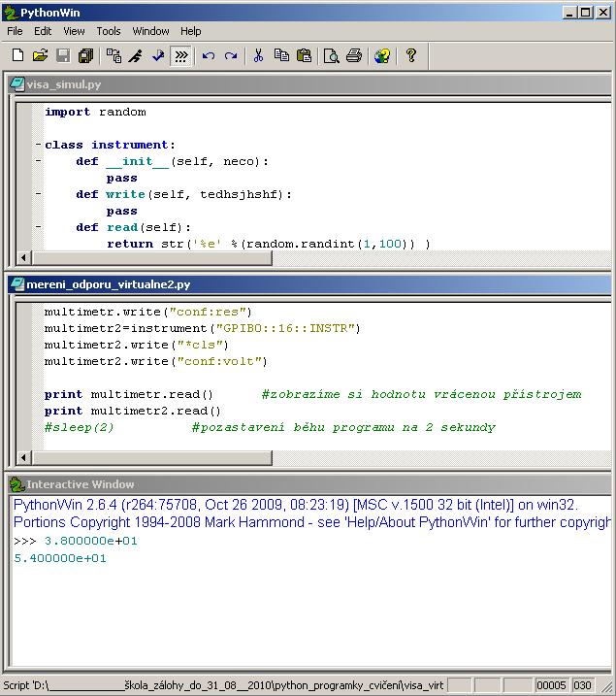Click the '#sleep(2)' comment
This screenshot has height=696, width=616.
point(80,427)
